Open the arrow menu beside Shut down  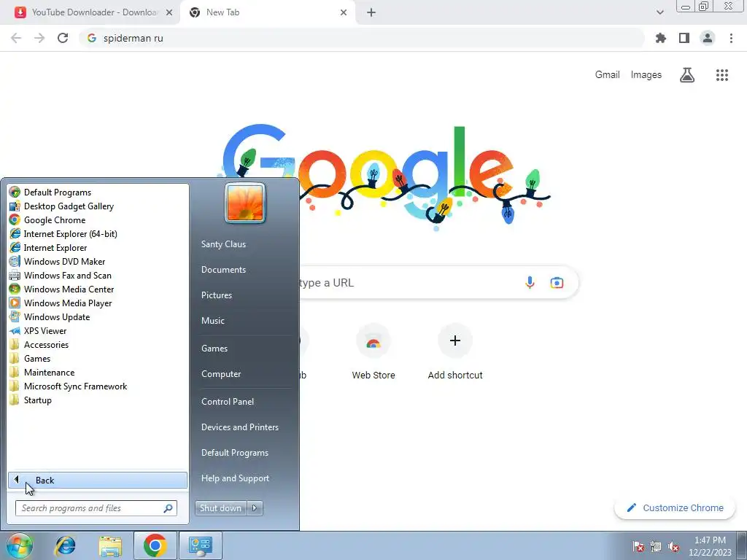255,508
